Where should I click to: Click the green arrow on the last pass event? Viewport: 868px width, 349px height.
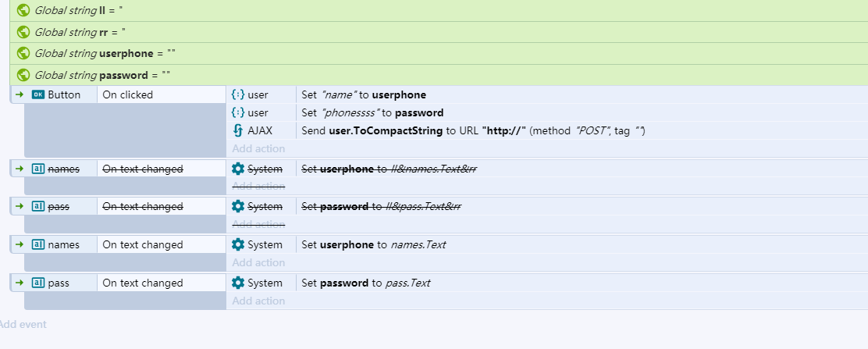pos(20,283)
